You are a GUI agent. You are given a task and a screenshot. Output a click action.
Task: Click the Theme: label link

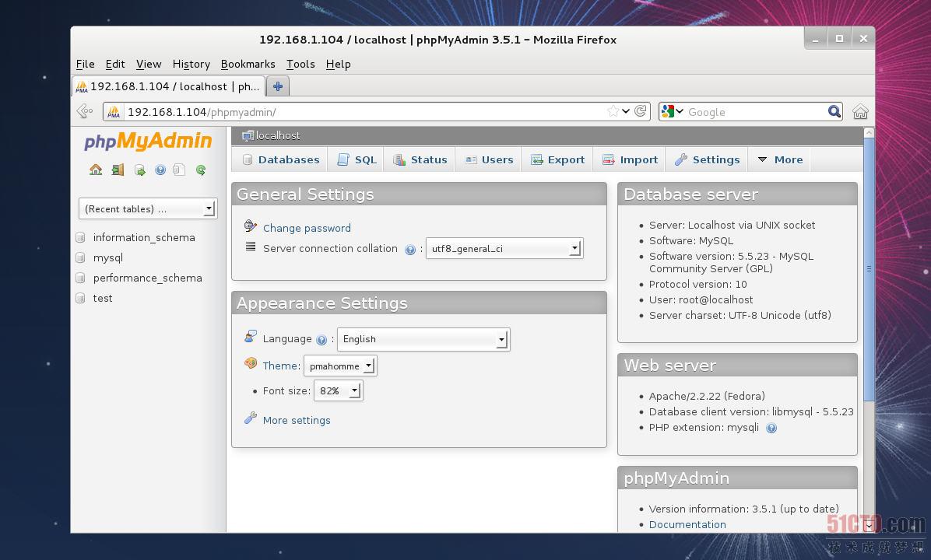pos(282,366)
